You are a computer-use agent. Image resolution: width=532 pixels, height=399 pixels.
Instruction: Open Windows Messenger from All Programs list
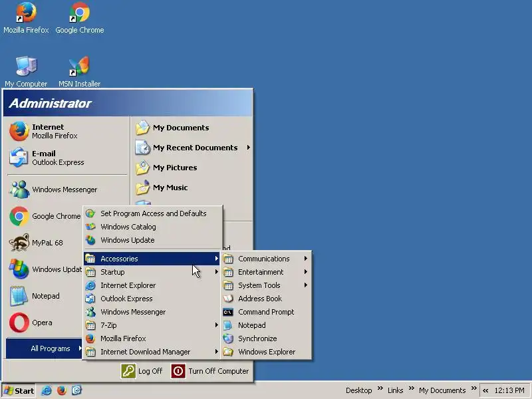coord(152,312)
